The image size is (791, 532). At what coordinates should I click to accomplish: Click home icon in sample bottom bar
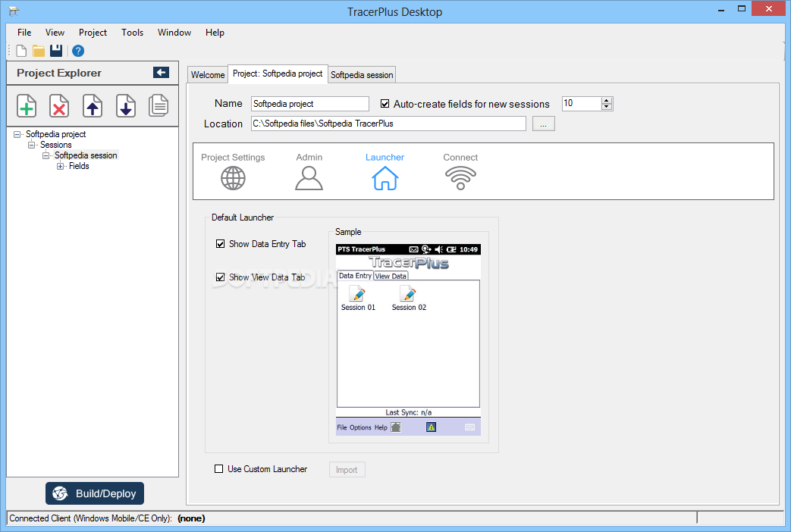pos(396,427)
